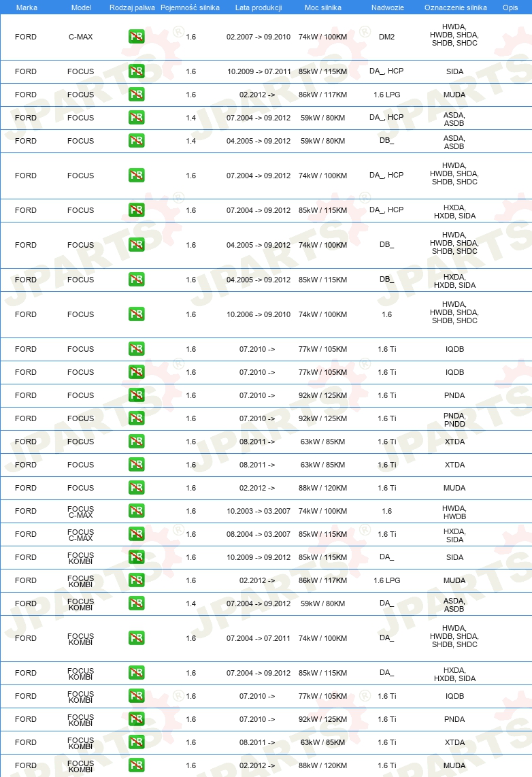This screenshot has width=532, height=777.
Task: Select the date range 10.2009 -> 07.2011
Action: click(259, 71)
